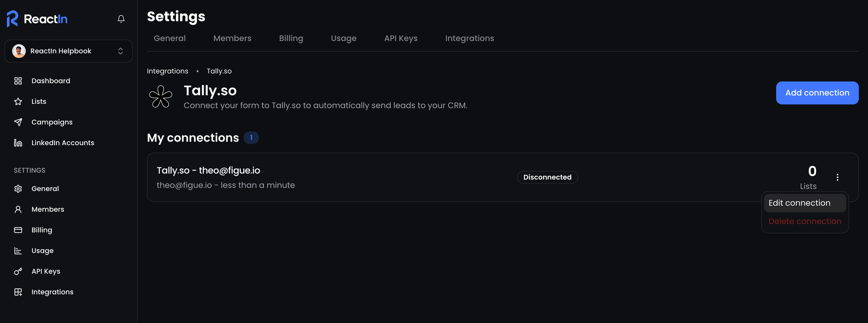Switch to the Billing tab
Image resolution: width=868 pixels, height=323 pixels.
(291, 38)
